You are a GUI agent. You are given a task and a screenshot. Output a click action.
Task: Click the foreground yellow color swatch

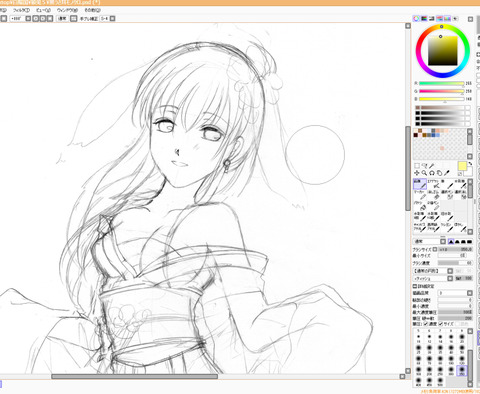click(462, 166)
